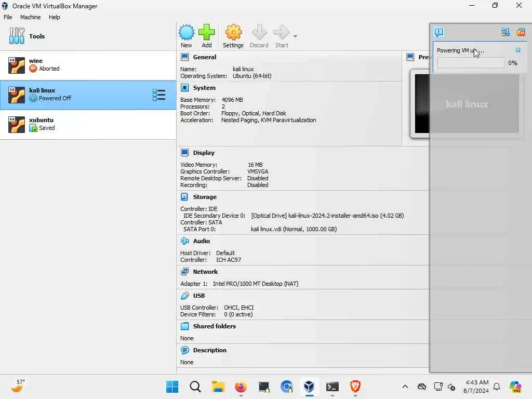Open the weather widget showing 57°
Viewport: 532px width, 399px height.
click(18, 386)
